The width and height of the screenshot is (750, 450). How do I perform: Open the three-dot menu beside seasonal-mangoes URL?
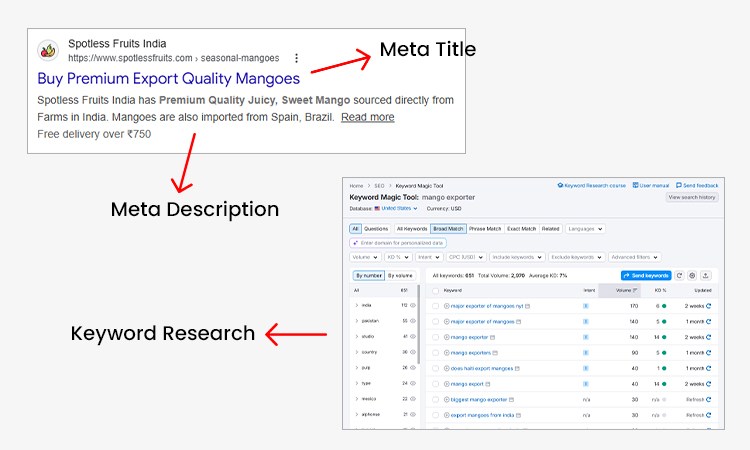pos(297,58)
